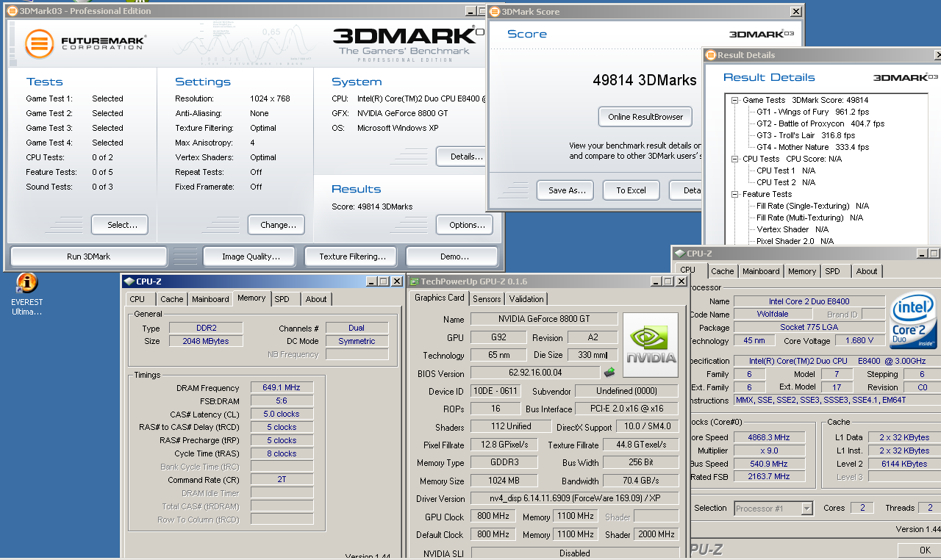Screen dimensions: 941x560
Task: Click the Change settings button
Action: pyautogui.click(x=276, y=225)
